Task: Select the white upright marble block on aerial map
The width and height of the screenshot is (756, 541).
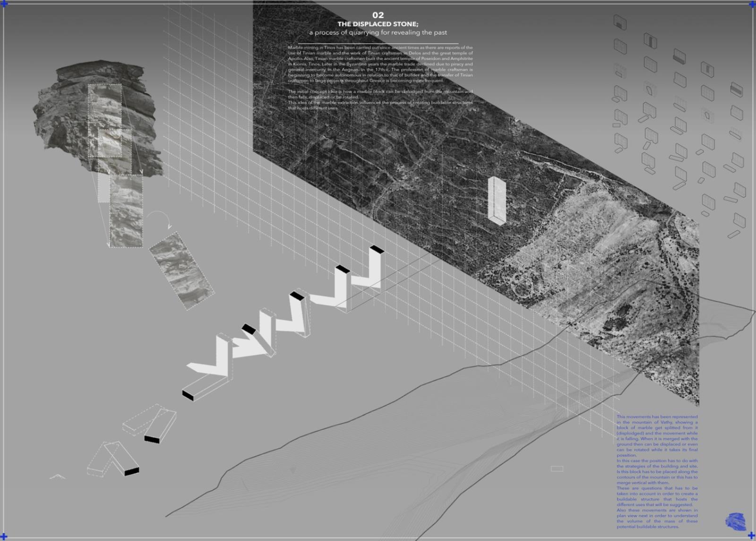Action: [497, 200]
